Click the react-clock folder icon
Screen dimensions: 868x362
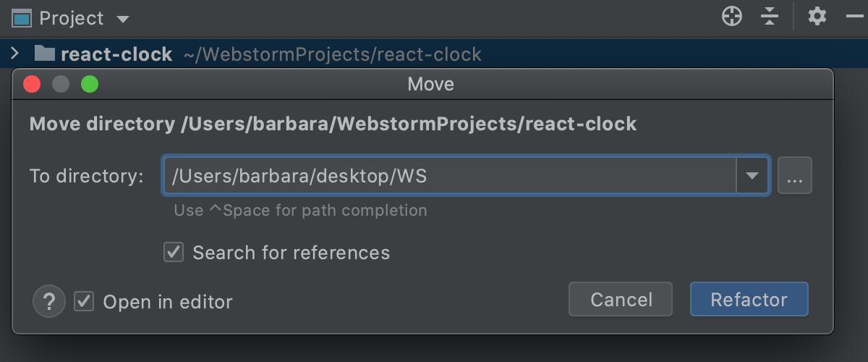[x=45, y=54]
